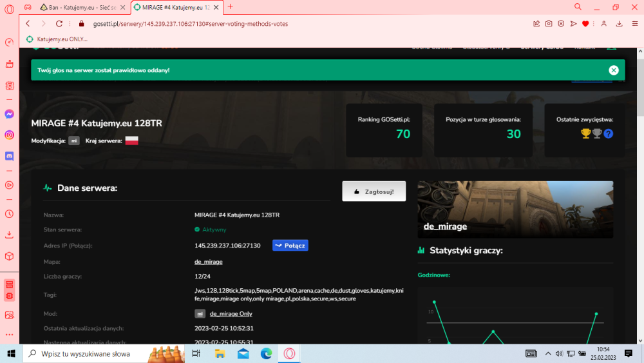Take a snapshot with the camera icon

tap(549, 24)
